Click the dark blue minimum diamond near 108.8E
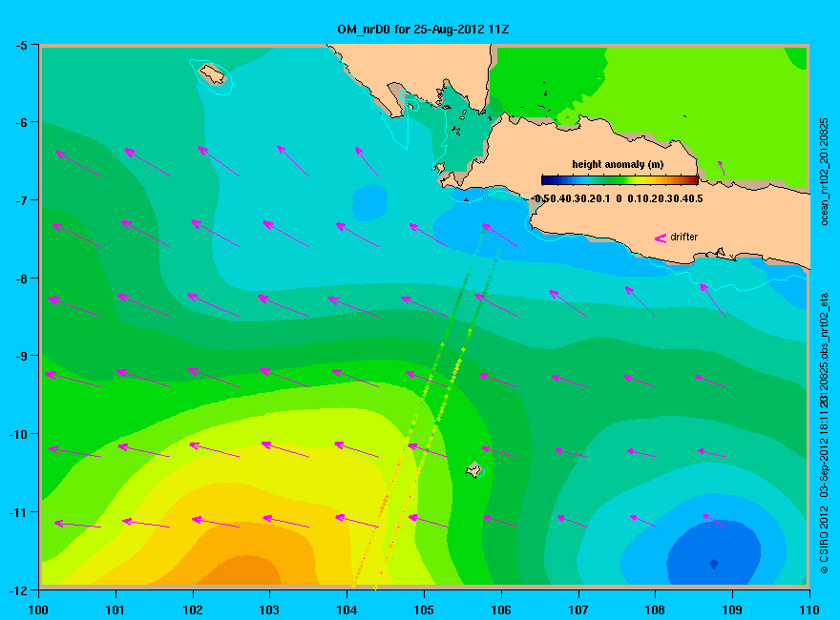 (x=714, y=564)
